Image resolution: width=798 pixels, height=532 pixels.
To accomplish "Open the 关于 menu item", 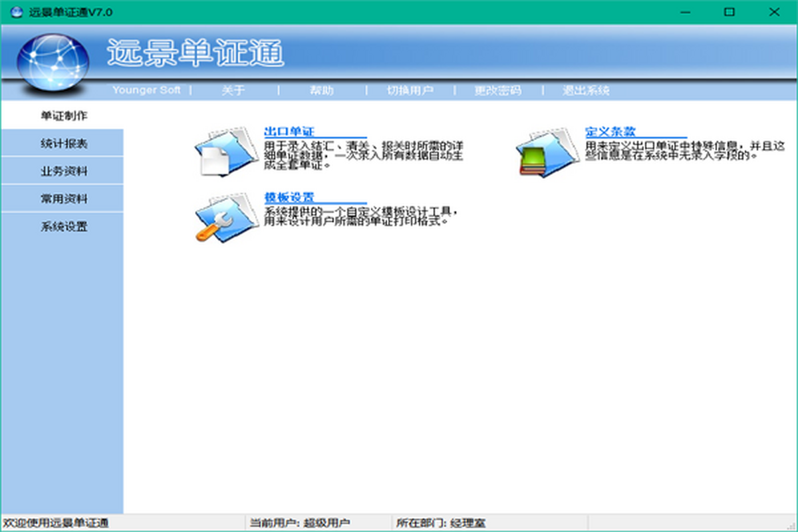I will click(233, 90).
